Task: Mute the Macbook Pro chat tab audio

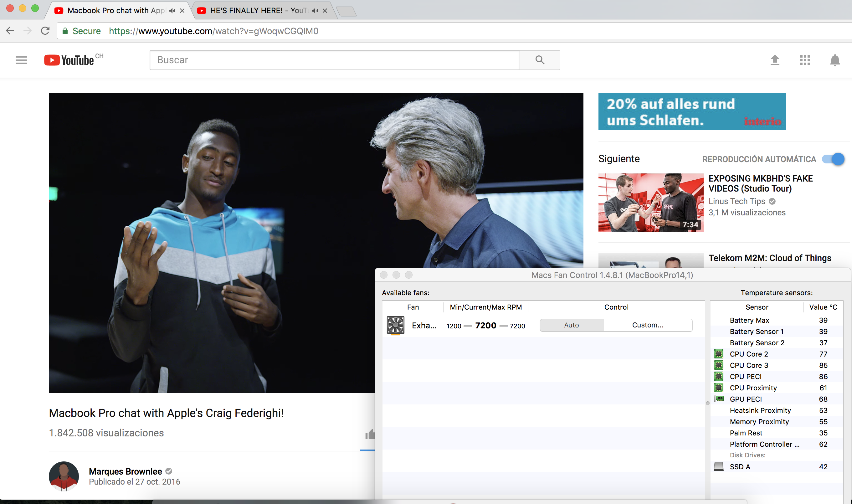Action: pos(172,11)
